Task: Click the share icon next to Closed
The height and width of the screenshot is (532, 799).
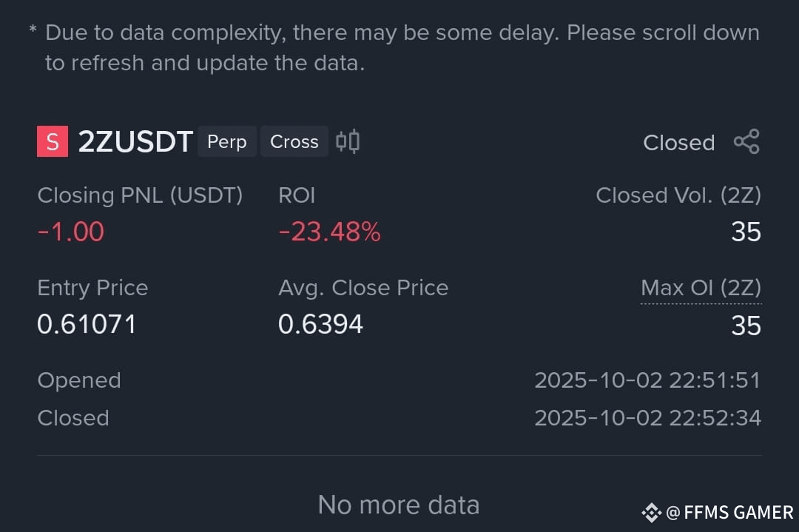Action: click(x=746, y=141)
